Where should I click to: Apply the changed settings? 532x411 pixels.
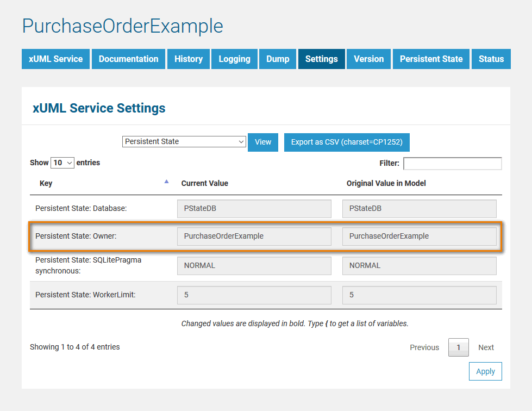pos(485,371)
